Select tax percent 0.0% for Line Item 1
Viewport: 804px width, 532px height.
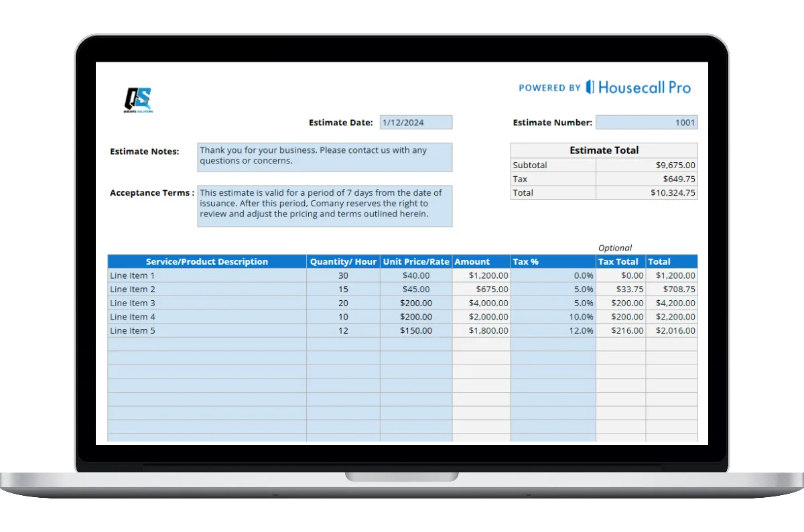click(553, 275)
